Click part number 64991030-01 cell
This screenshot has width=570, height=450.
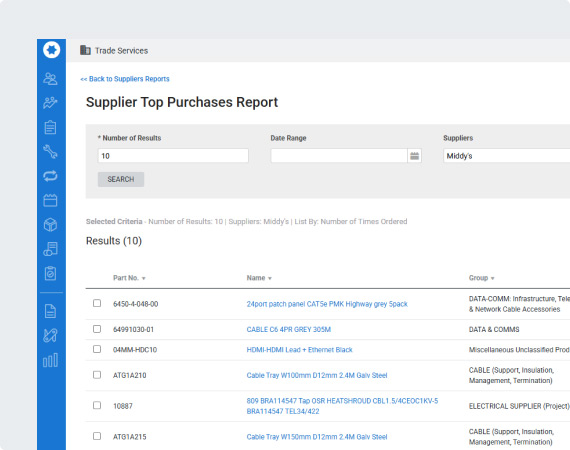coord(133,330)
